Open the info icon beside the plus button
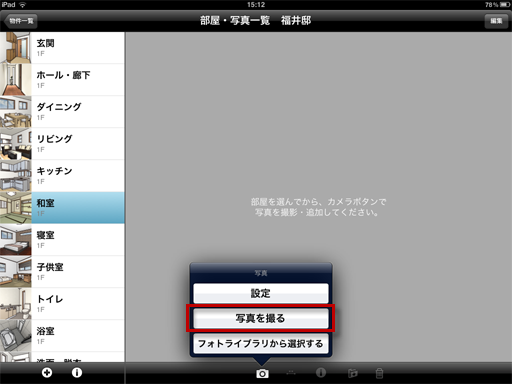 [x=77, y=373]
